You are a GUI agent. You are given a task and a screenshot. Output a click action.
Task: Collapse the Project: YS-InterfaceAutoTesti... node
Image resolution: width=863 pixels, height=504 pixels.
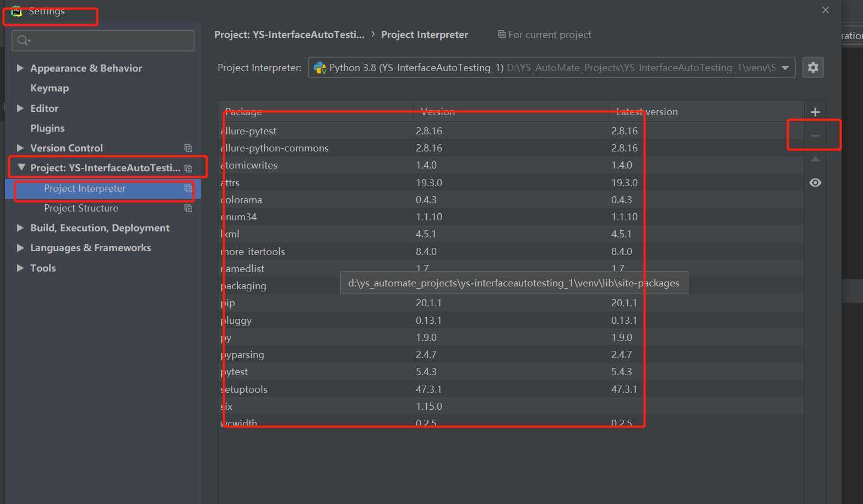(21, 167)
